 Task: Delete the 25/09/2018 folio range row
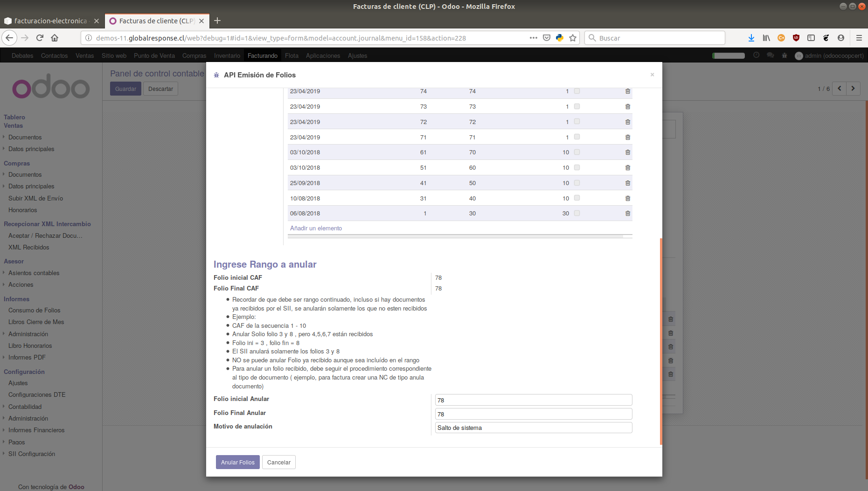[x=627, y=183]
